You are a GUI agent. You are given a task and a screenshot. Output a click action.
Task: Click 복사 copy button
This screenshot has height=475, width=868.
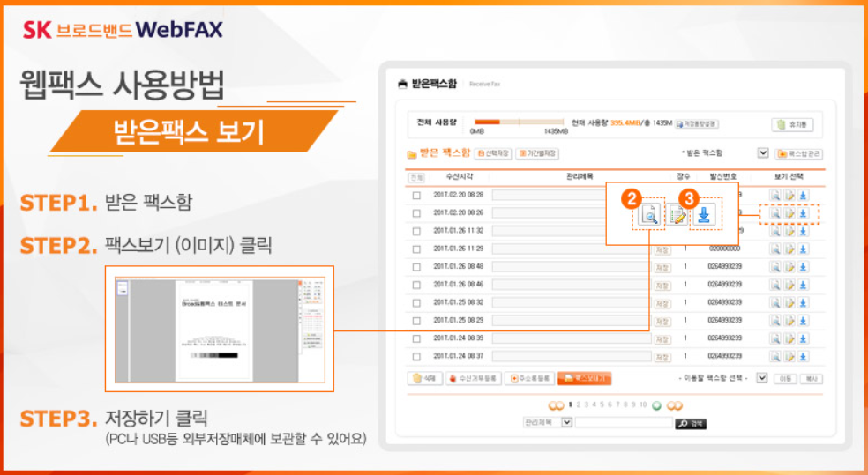(811, 379)
